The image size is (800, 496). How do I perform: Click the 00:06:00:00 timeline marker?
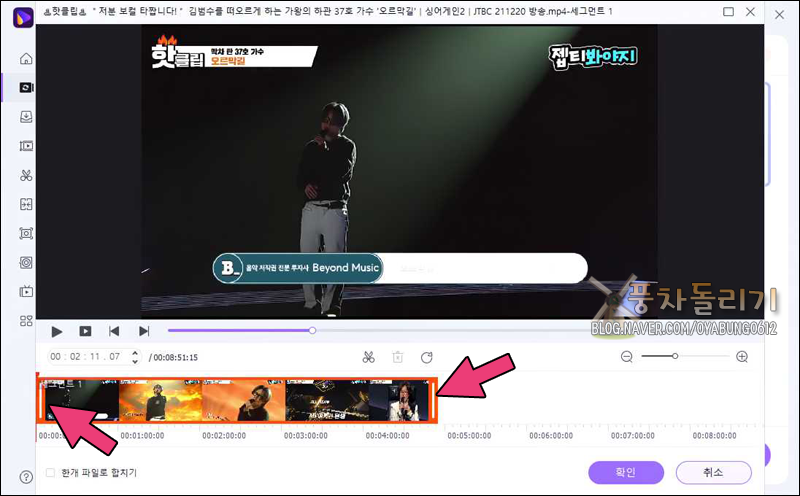pos(551,436)
